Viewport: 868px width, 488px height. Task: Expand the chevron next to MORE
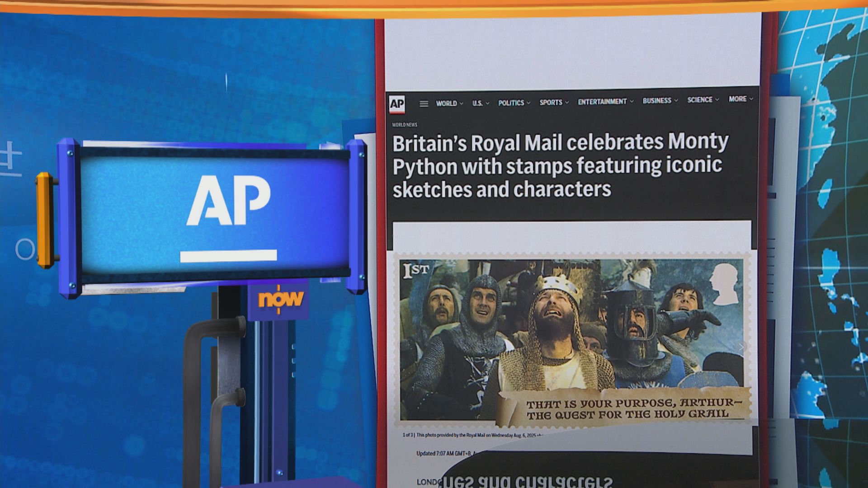click(x=751, y=99)
